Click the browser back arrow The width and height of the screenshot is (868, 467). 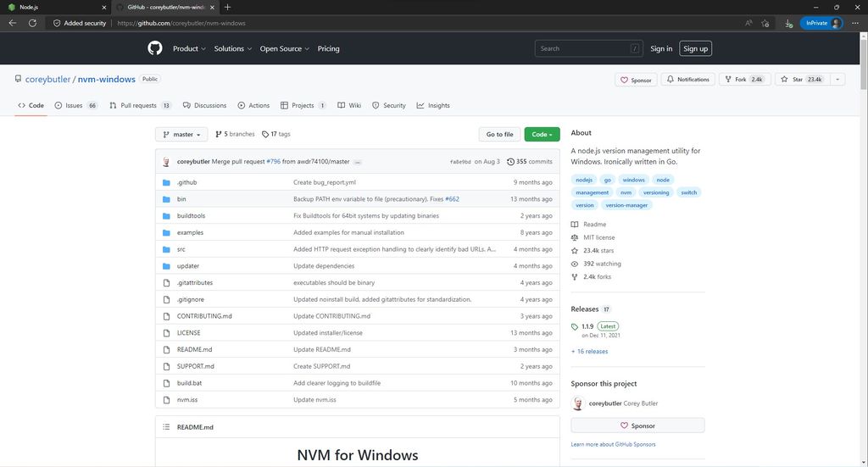(x=12, y=23)
